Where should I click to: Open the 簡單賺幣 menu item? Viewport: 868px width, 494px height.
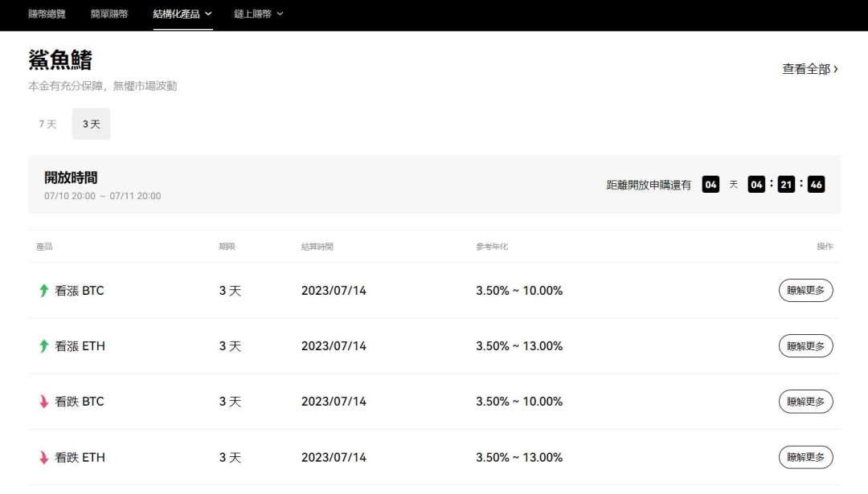coord(109,14)
